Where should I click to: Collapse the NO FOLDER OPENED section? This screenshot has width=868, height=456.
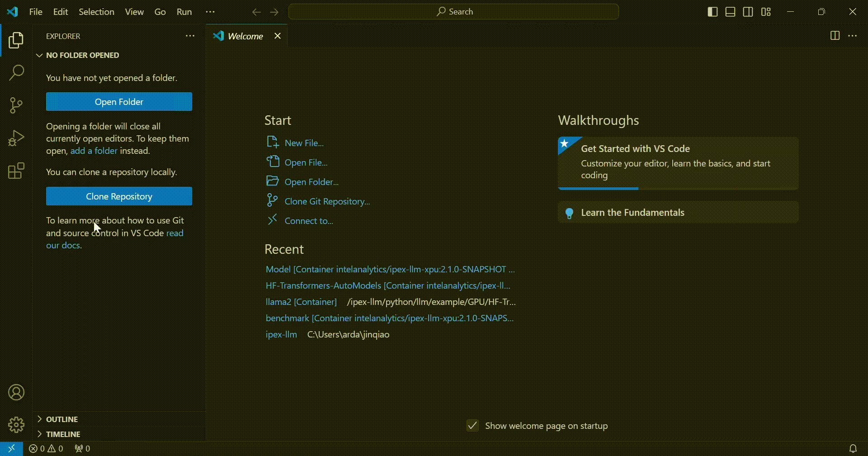[x=39, y=55]
